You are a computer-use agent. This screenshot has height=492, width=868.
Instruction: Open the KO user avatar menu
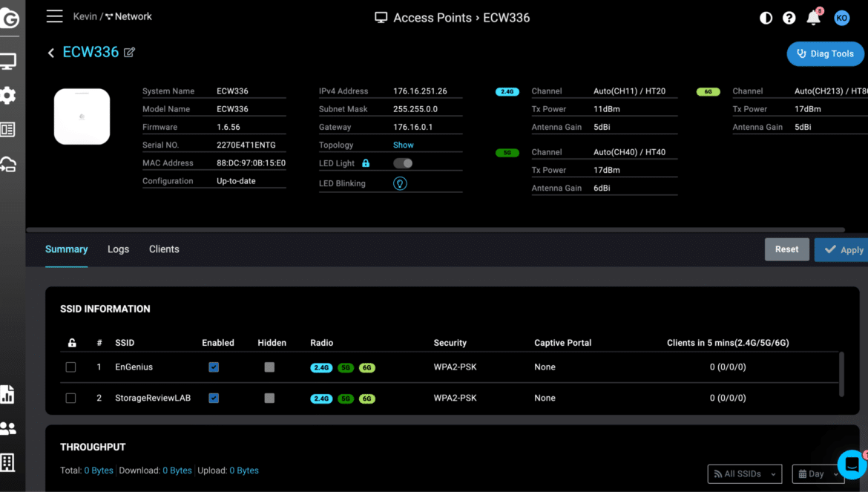tap(841, 18)
